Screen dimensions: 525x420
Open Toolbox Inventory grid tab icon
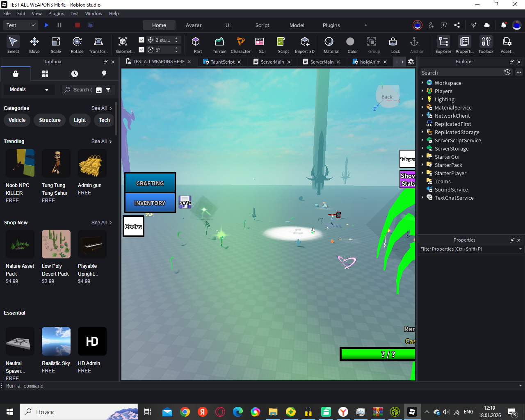(x=45, y=74)
